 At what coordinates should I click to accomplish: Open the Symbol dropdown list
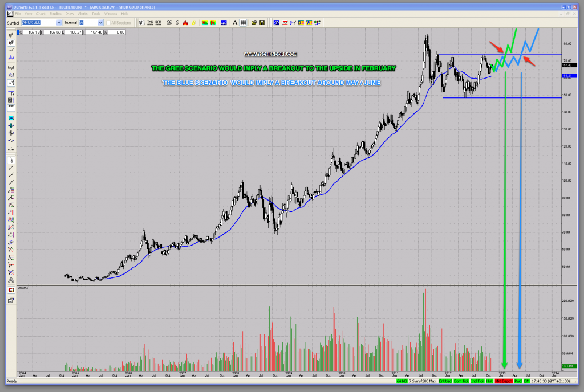coord(58,22)
